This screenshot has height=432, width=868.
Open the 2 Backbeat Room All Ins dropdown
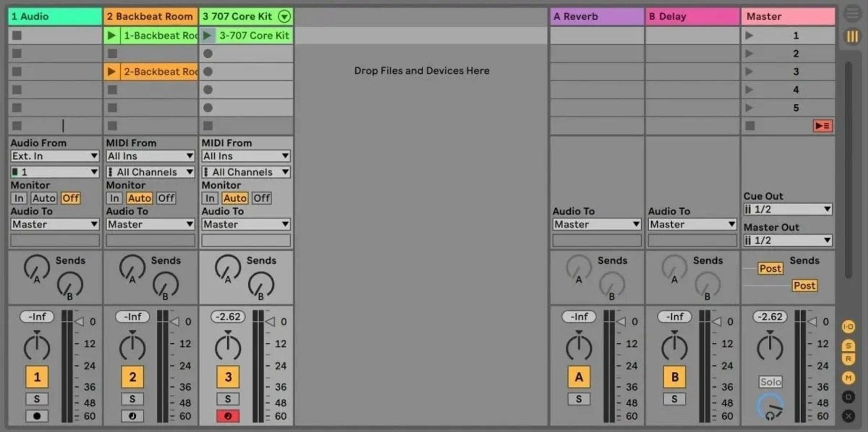[150, 156]
